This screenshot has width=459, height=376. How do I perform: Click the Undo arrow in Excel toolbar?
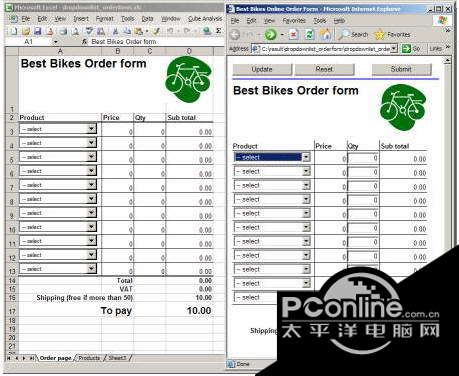point(170,31)
